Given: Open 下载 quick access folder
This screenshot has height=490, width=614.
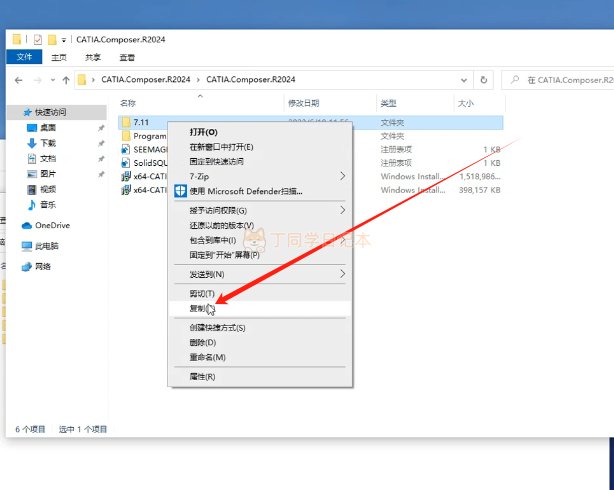Looking at the screenshot, I should (x=47, y=143).
